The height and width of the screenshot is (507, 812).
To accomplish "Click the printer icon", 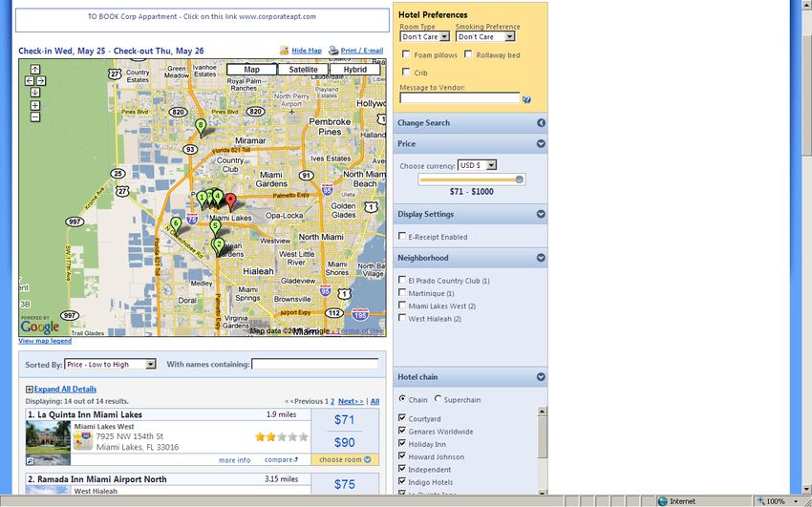I will (x=333, y=51).
